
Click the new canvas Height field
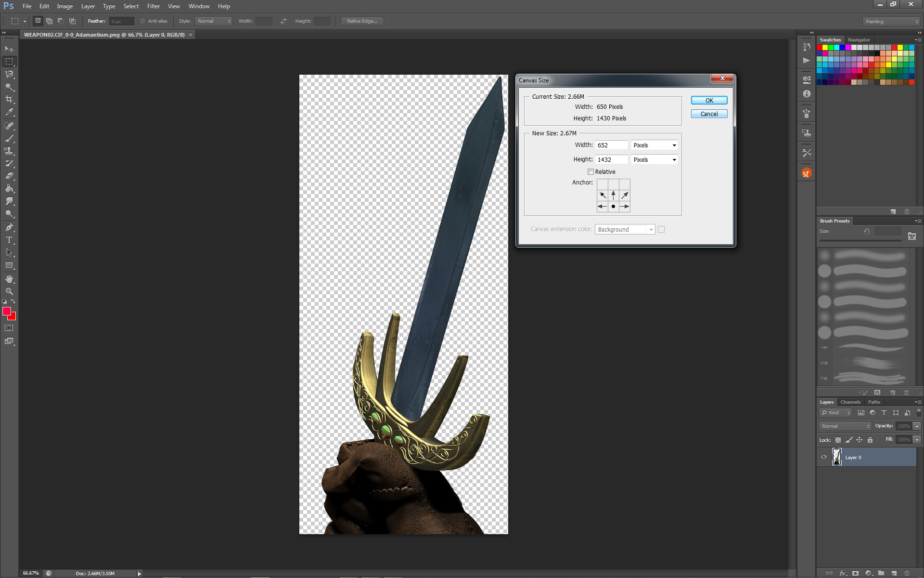(x=611, y=159)
